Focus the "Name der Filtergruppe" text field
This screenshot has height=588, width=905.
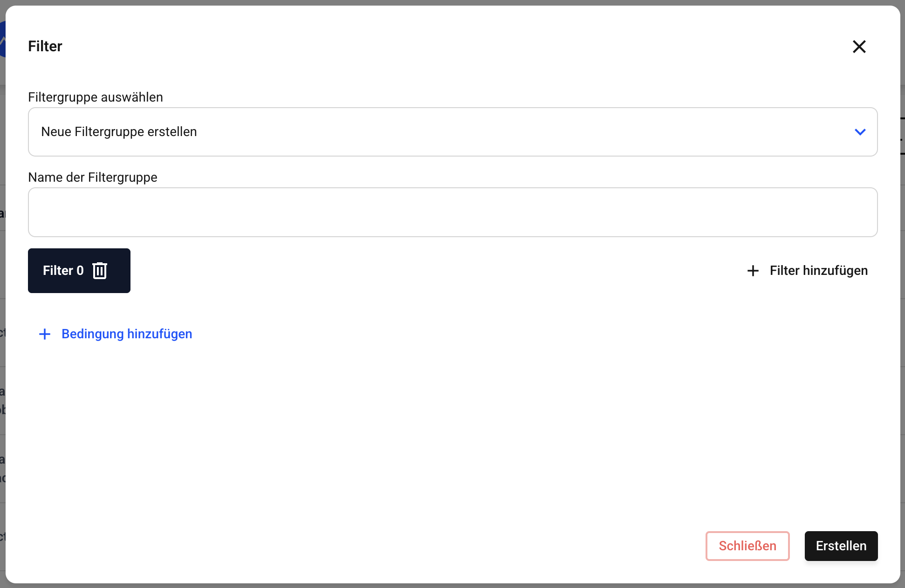point(452,212)
